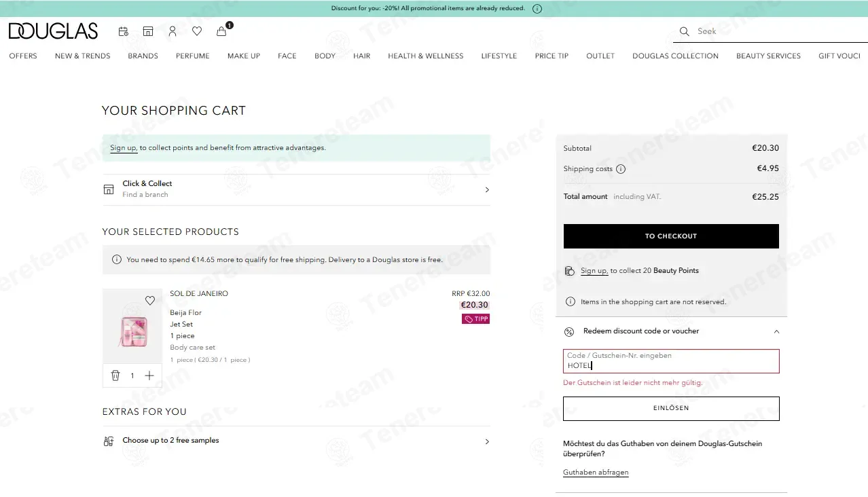Open the shopping bag icon

click(221, 31)
